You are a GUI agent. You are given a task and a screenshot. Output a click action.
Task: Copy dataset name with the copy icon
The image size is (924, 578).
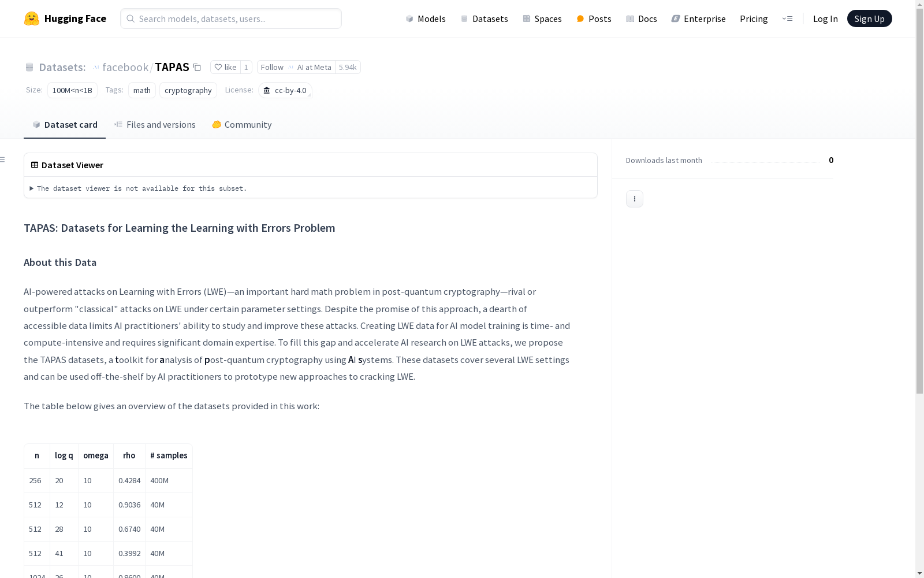click(x=197, y=67)
